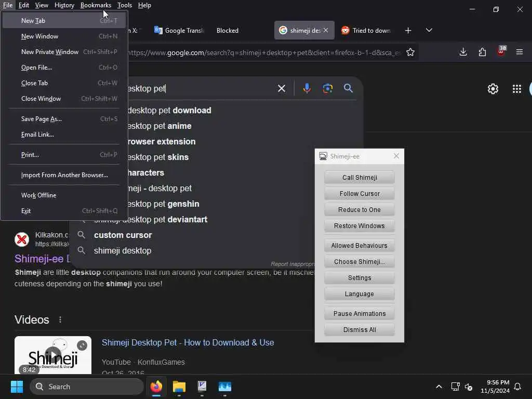Open File Explorer from taskbar

pos(179,387)
